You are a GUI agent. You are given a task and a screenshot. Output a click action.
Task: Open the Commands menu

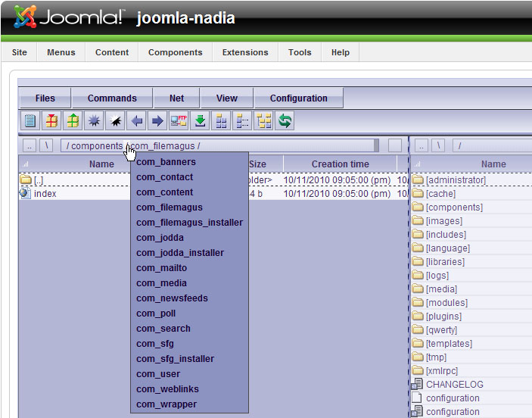(x=112, y=98)
